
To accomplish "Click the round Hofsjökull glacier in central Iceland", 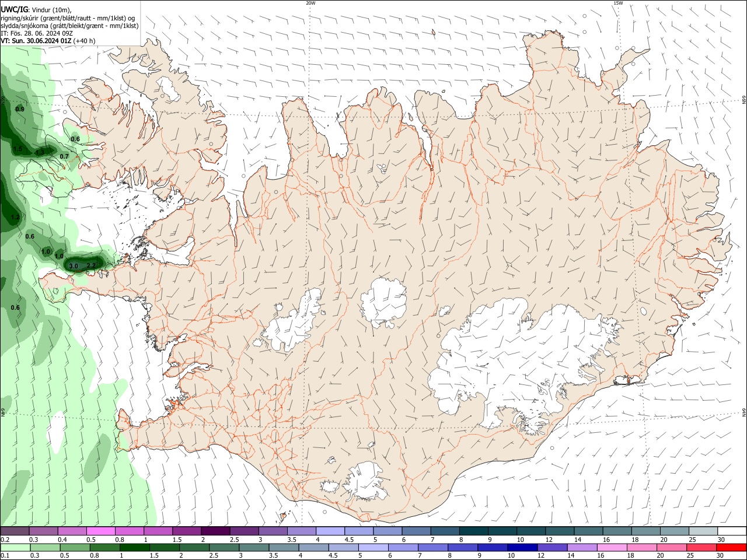I will pos(383,303).
